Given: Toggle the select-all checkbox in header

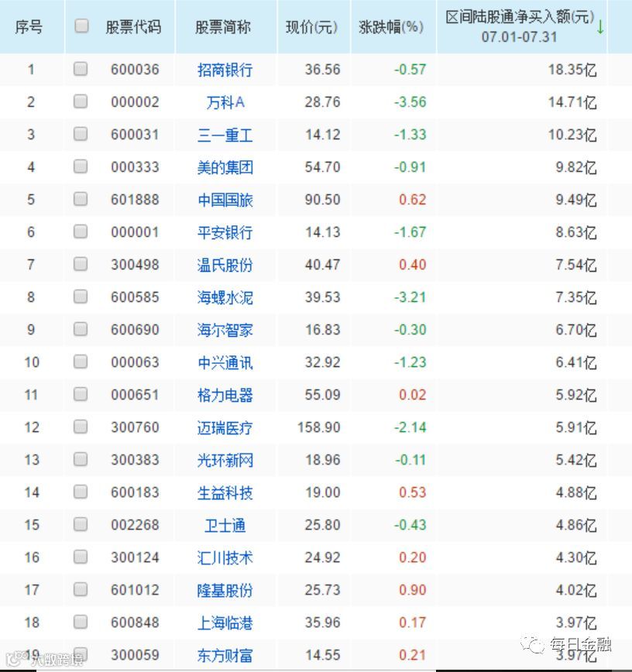Looking at the screenshot, I should point(81,26).
